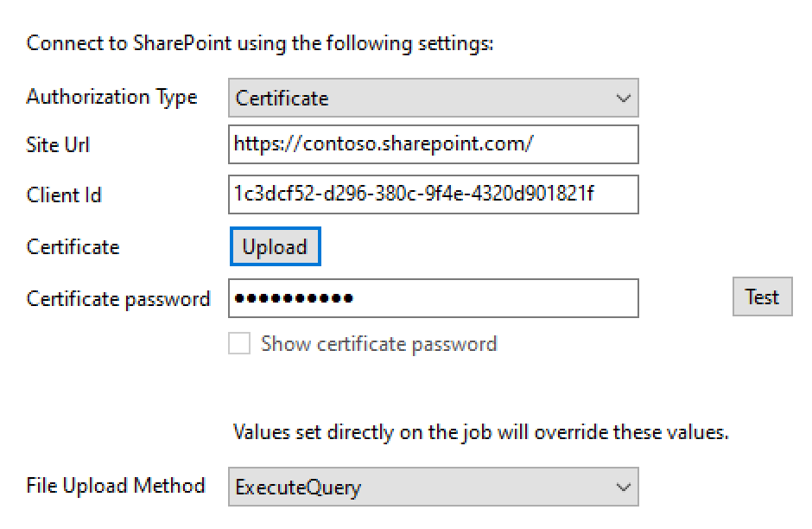
Task: Click the Certificate label row
Action: tap(73, 246)
